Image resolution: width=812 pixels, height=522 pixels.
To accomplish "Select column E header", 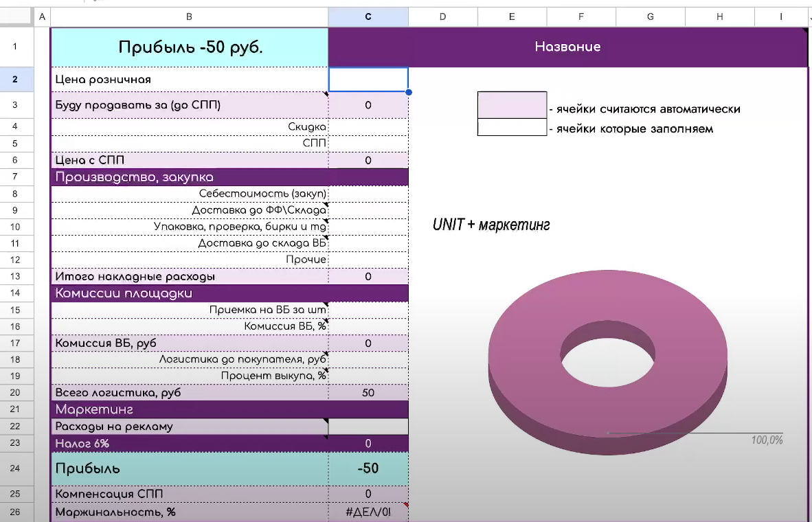I will tap(512, 16).
